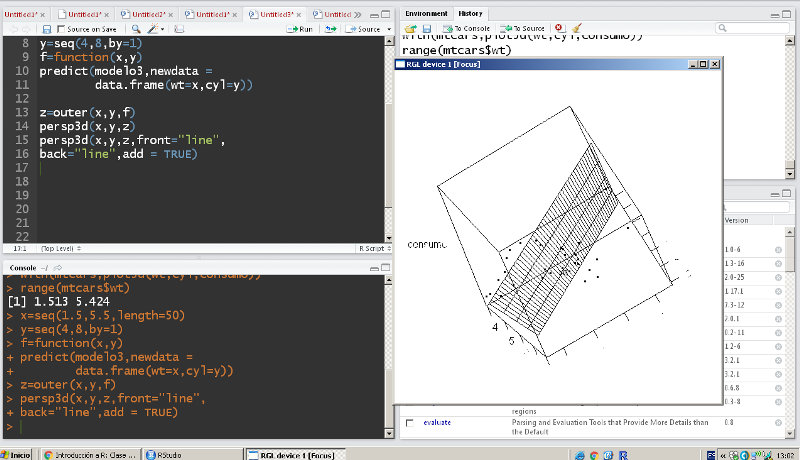This screenshot has height=460, width=800.
Task: Toggle the Source on Save checkbox
Action: point(60,30)
